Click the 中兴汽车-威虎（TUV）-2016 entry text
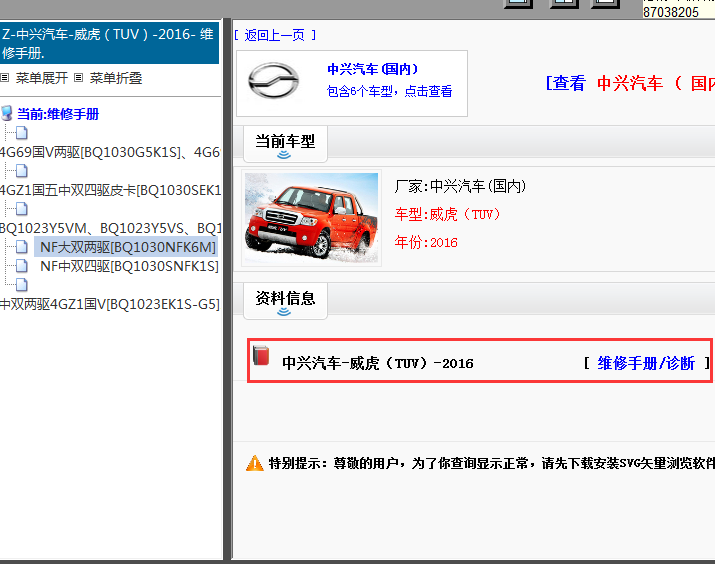Image resolution: width=715 pixels, height=564 pixels. (x=378, y=363)
